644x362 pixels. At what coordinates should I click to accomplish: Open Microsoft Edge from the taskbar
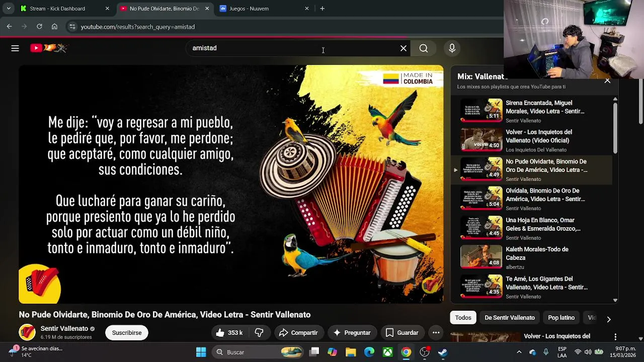tap(369, 352)
